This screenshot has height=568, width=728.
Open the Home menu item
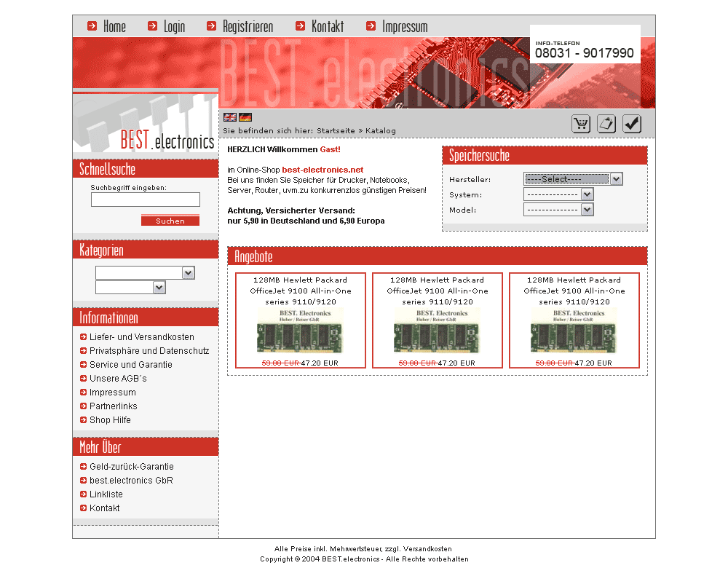(x=114, y=26)
